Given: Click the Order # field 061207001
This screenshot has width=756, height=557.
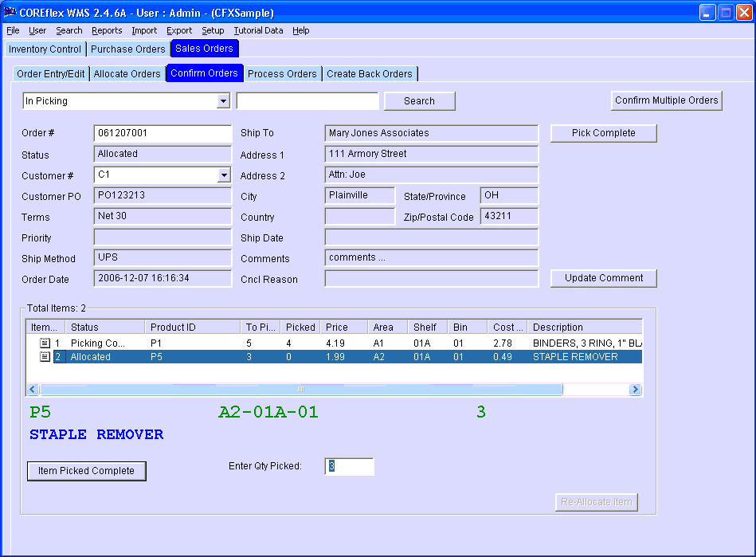Looking at the screenshot, I should coord(163,134).
